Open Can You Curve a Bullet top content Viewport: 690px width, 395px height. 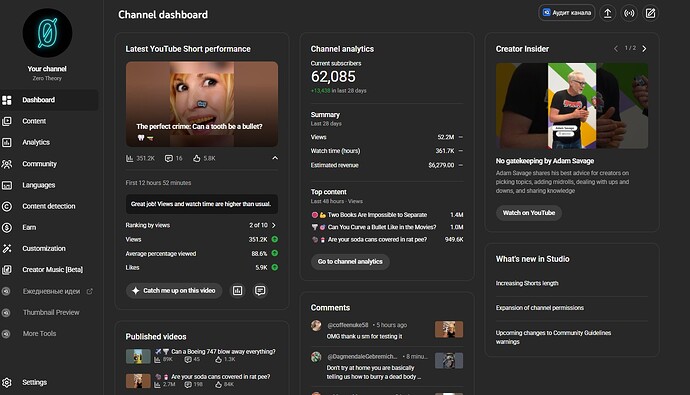pyautogui.click(x=382, y=227)
